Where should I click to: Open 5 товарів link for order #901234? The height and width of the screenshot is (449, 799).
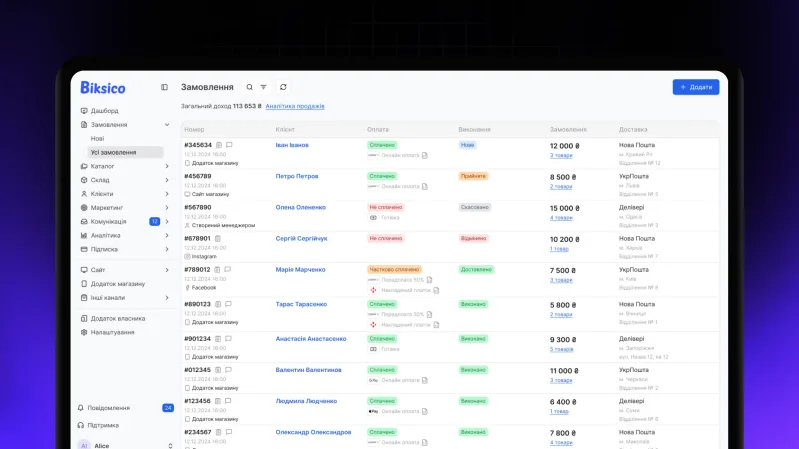pyautogui.click(x=562, y=349)
